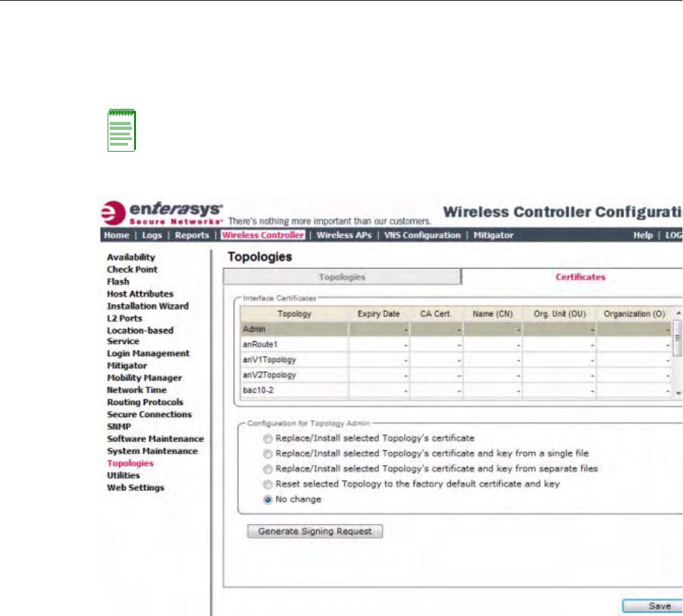Screen dimensions: 683x616
Task: Open Routing Protocols in the sidebar
Action: (145, 402)
